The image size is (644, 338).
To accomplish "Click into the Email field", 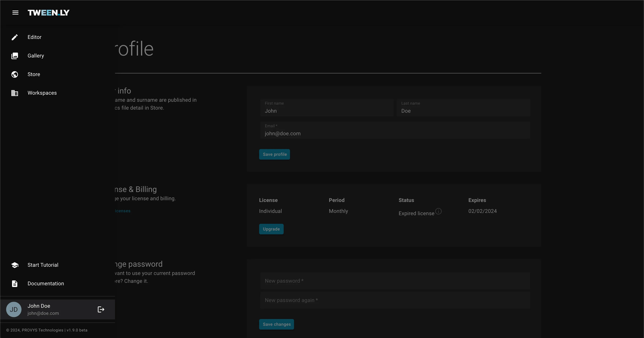I will click(x=395, y=130).
